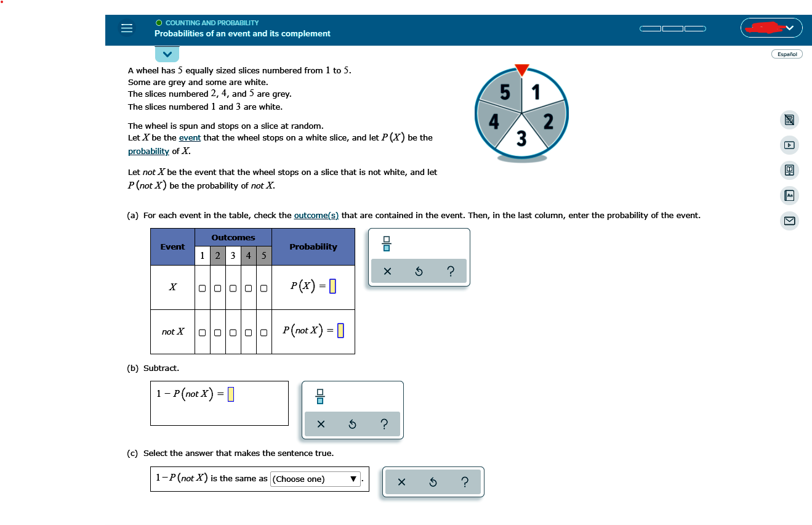Click the green status dot near the topic name

pos(158,22)
